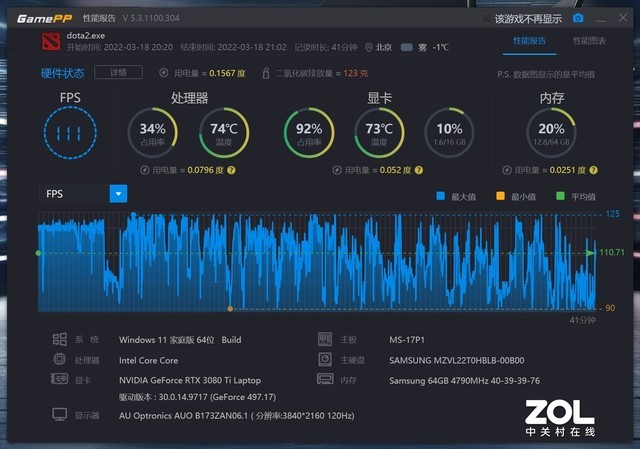Image resolution: width=640 pixels, height=449 pixels.
Task: Click the GamePP logo
Action: pyautogui.click(x=44, y=19)
